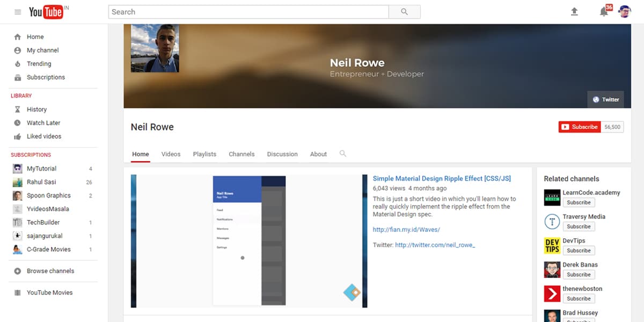Image resolution: width=644 pixels, height=322 pixels.
Task: Subscribe to thenewboston
Action: click(x=579, y=298)
